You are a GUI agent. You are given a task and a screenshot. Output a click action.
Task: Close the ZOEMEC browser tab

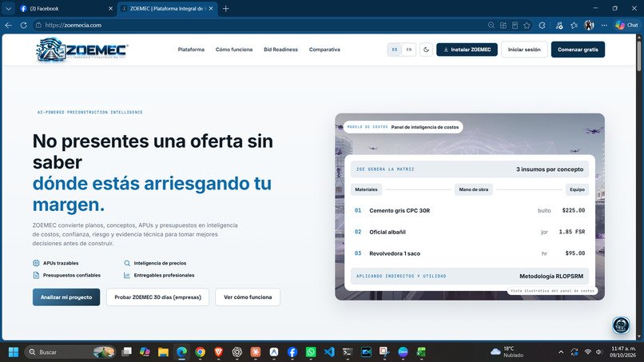pyautogui.click(x=211, y=8)
